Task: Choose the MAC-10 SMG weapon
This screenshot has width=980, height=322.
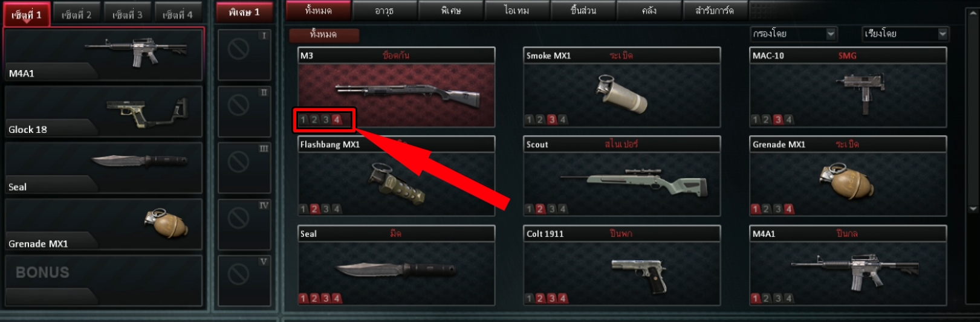Action: pos(848,88)
